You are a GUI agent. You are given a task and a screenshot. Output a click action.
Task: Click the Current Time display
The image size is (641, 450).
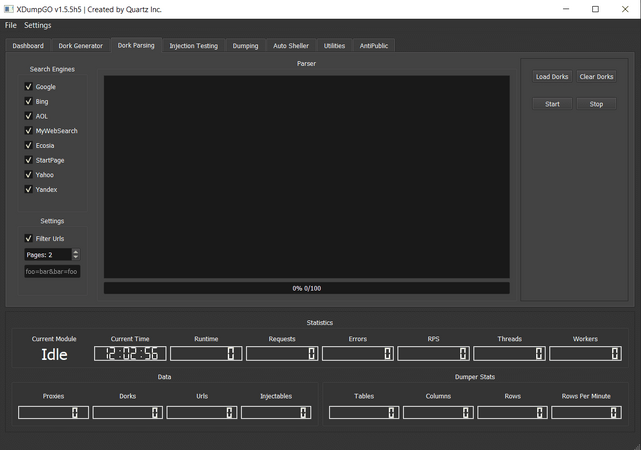click(130, 354)
